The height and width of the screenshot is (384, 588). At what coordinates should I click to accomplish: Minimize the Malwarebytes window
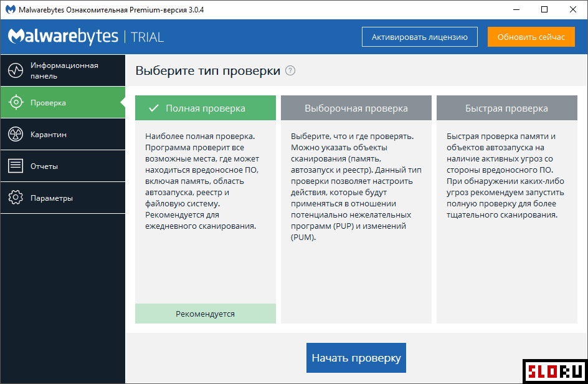[516, 9]
